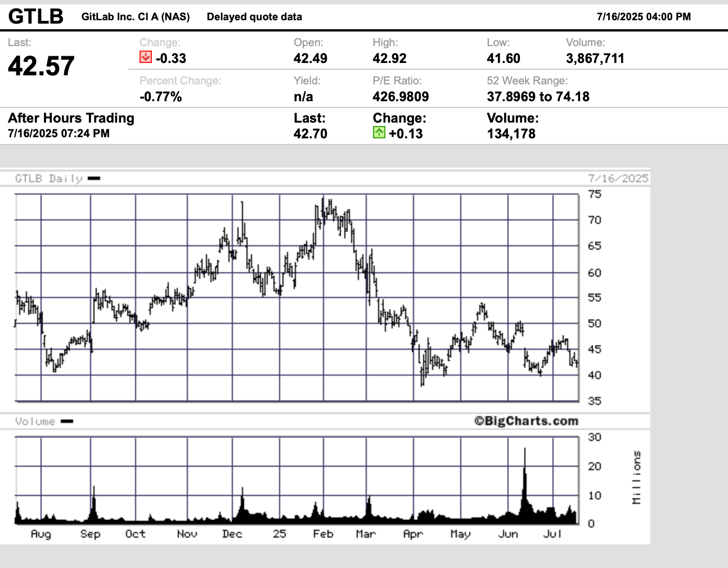This screenshot has height=568, width=728.
Task: Click the GTLB Daily chart title
Action: 49,178
